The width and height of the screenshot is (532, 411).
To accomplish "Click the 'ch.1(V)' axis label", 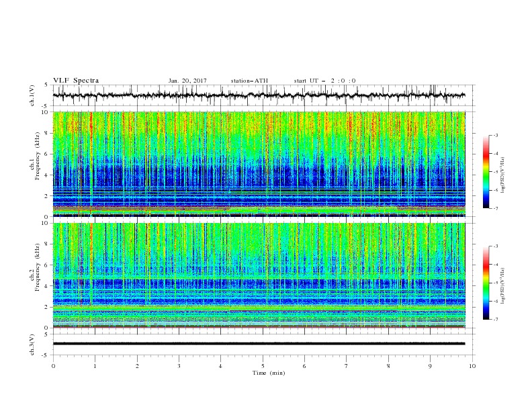I will 32,95.
